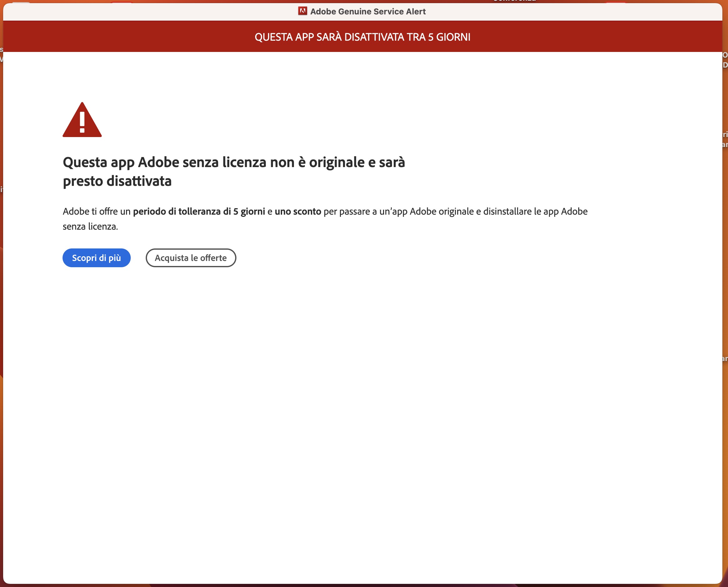Open "Acquista le offerte" offers button
This screenshot has height=587, width=728.
coord(191,258)
